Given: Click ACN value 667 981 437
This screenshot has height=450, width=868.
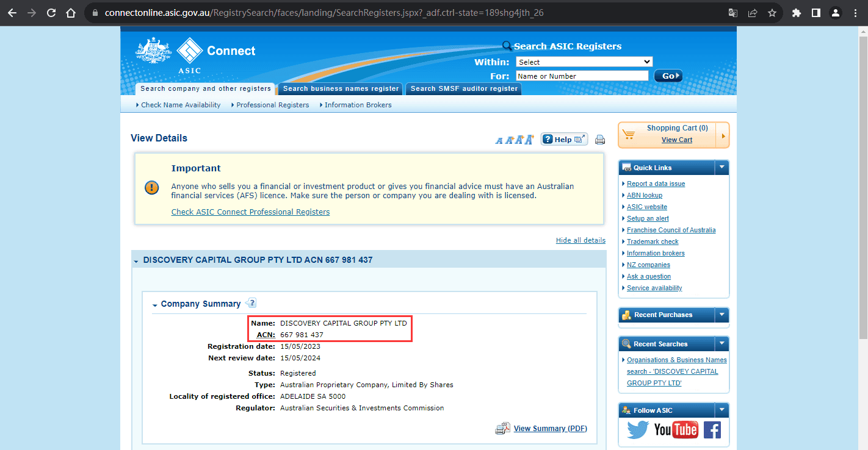Looking at the screenshot, I should coord(302,335).
